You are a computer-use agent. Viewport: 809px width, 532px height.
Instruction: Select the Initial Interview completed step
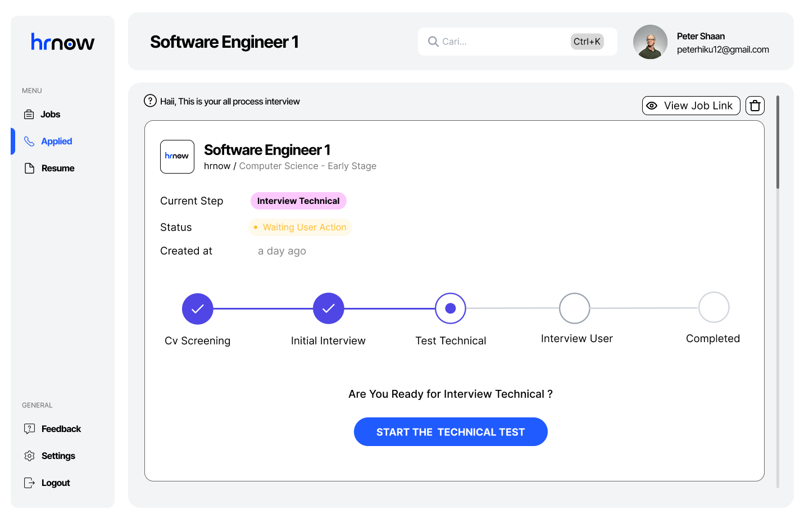pos(329,308)
